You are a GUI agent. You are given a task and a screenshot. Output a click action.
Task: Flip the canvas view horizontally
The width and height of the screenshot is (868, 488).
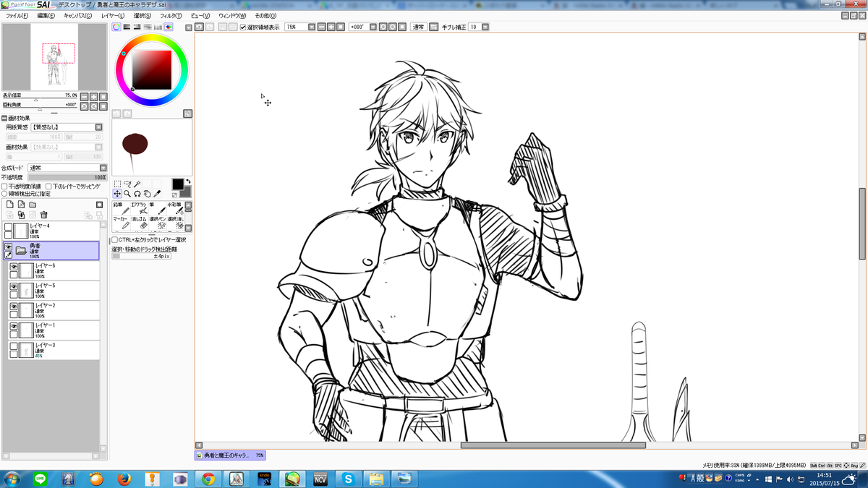(x=434, y=27)
